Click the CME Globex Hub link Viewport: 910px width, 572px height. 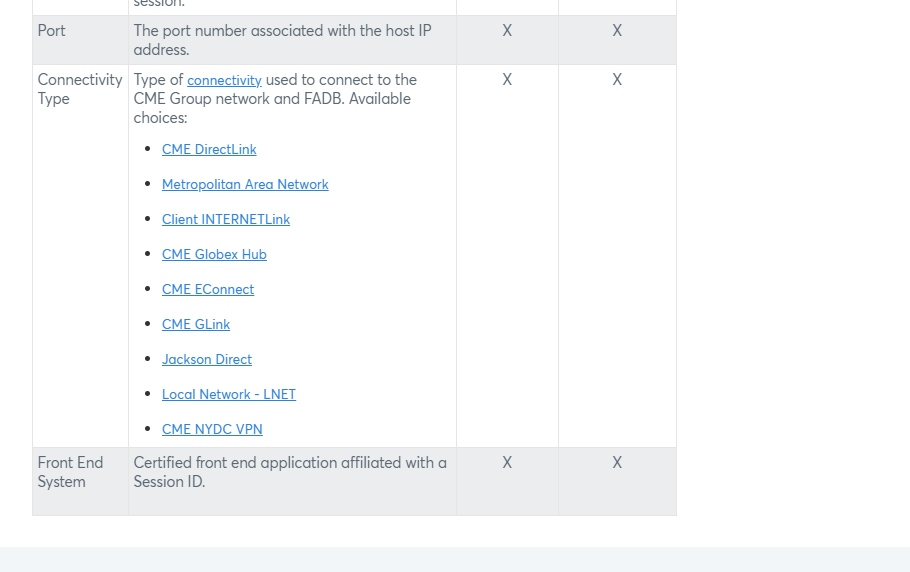point(214,254)
